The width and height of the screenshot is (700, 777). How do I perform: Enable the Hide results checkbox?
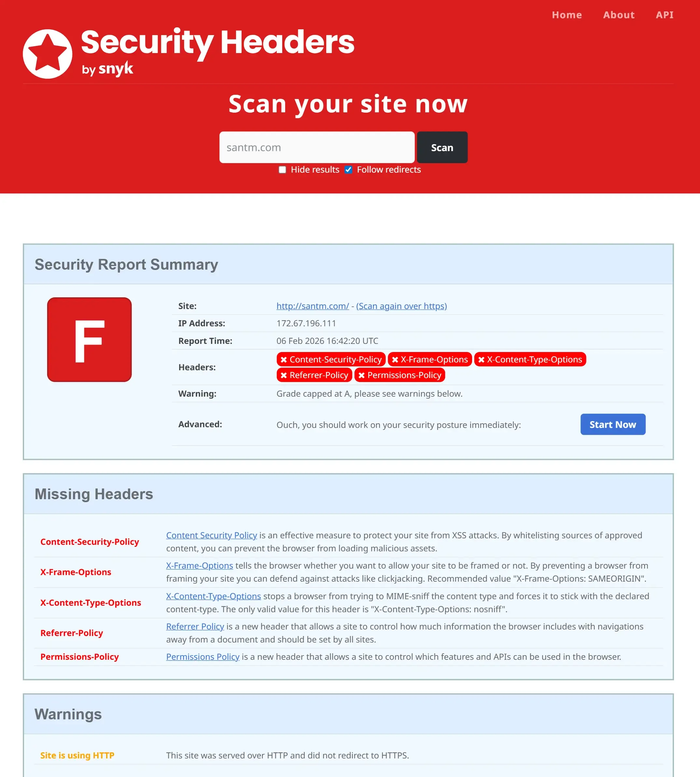(282, 170)
